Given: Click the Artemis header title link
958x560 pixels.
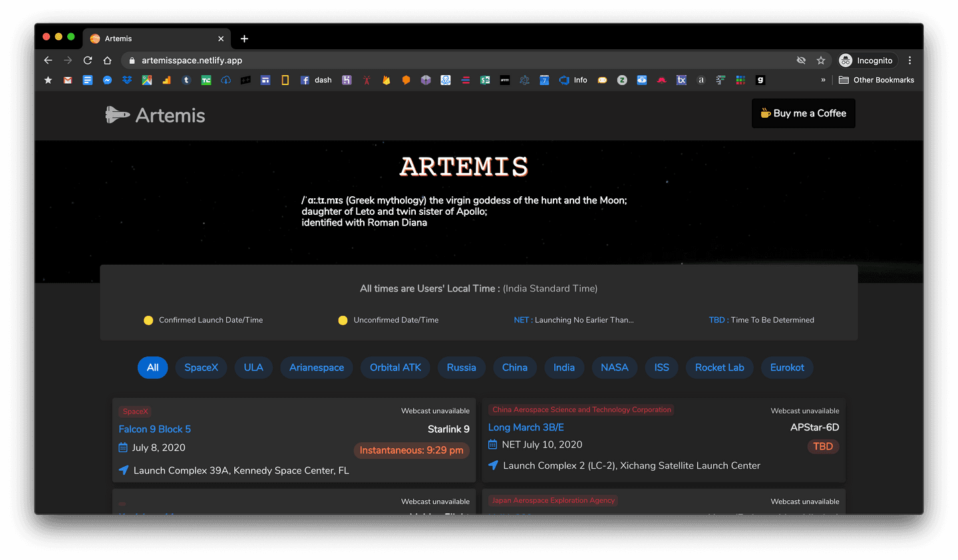Looking at the screenshot, I should 170,116.
